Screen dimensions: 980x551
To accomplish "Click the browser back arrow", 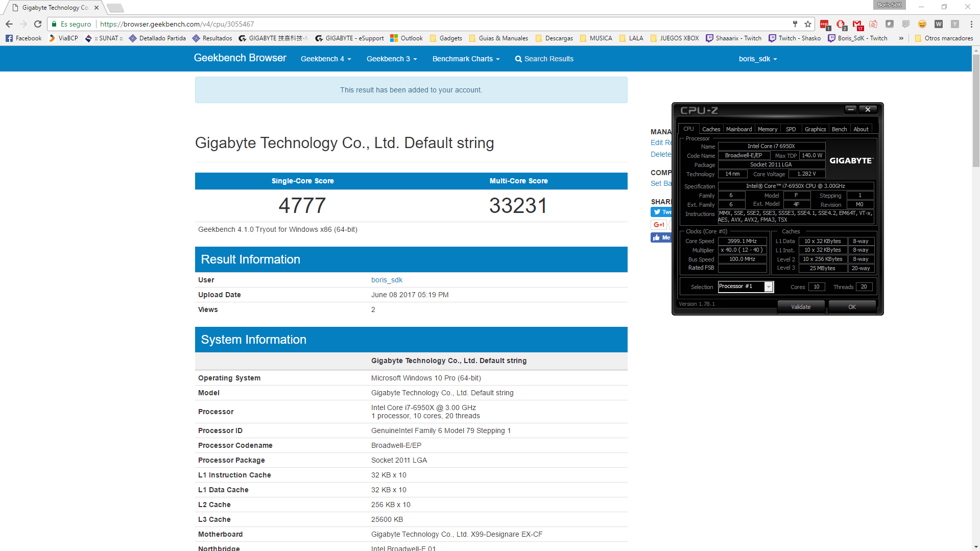I will (9, 24).
